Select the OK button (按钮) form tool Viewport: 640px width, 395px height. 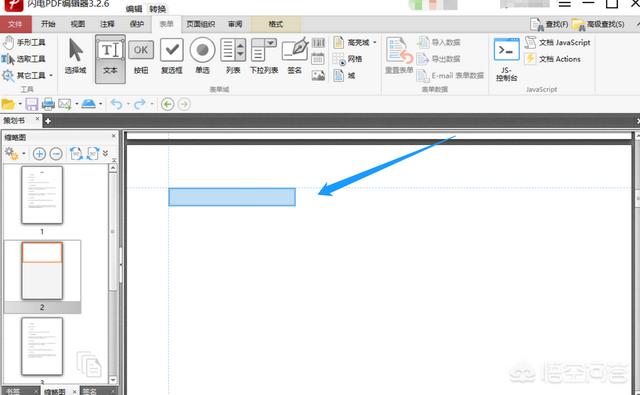(x=141, y=56)
